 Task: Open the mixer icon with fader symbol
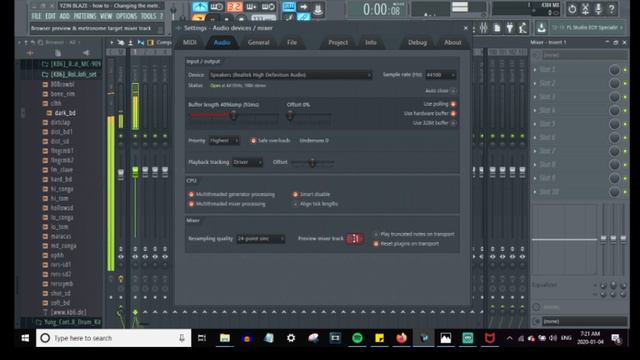(318, 9)
